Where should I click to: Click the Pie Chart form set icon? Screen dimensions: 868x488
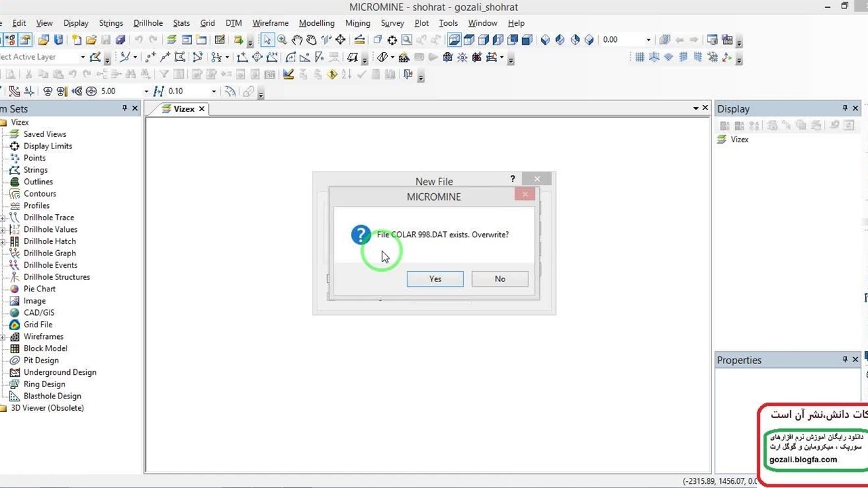pos(14,289)
